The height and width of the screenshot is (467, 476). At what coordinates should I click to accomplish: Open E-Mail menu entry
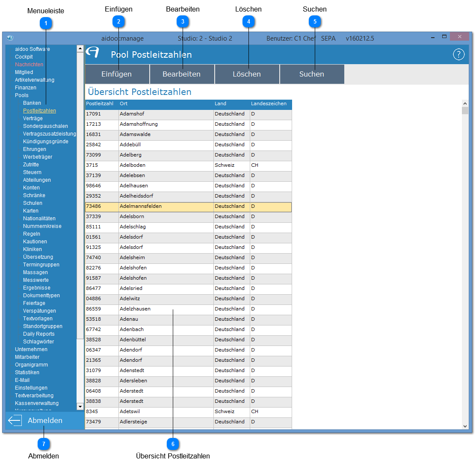point(22,380)
